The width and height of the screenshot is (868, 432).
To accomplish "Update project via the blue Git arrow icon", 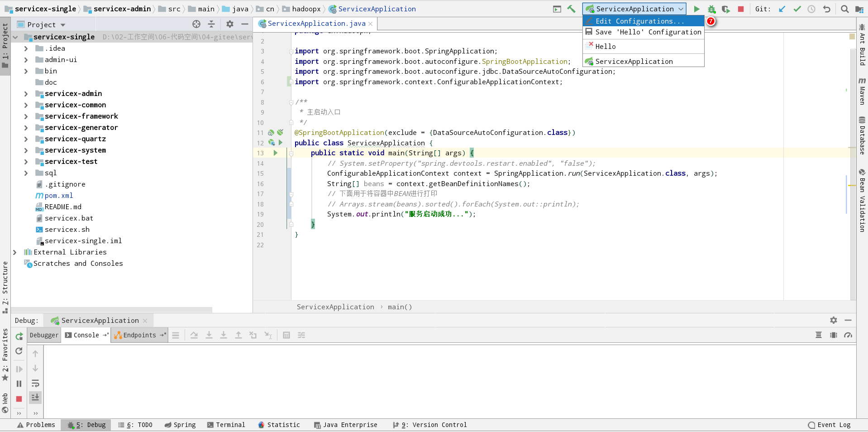I will click(x=782, y=9).
